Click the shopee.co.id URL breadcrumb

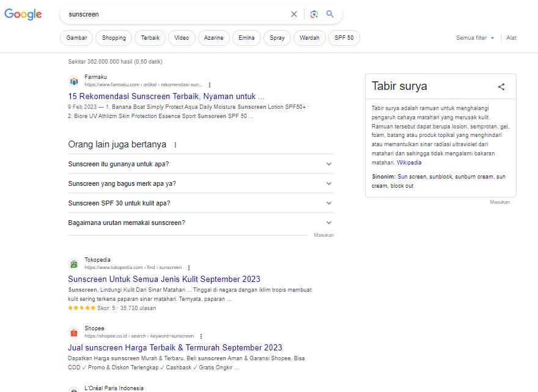click(x=139, y=336)
